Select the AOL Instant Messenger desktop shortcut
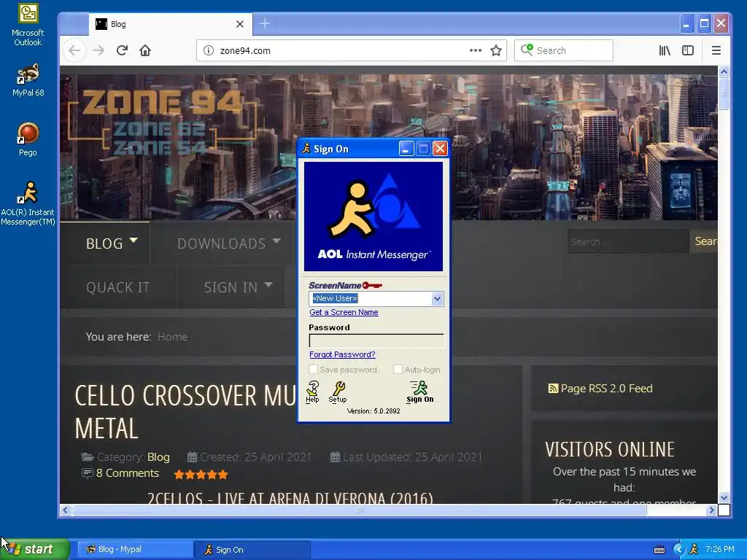The image size is (747, 560). click(x=28, y=203)
